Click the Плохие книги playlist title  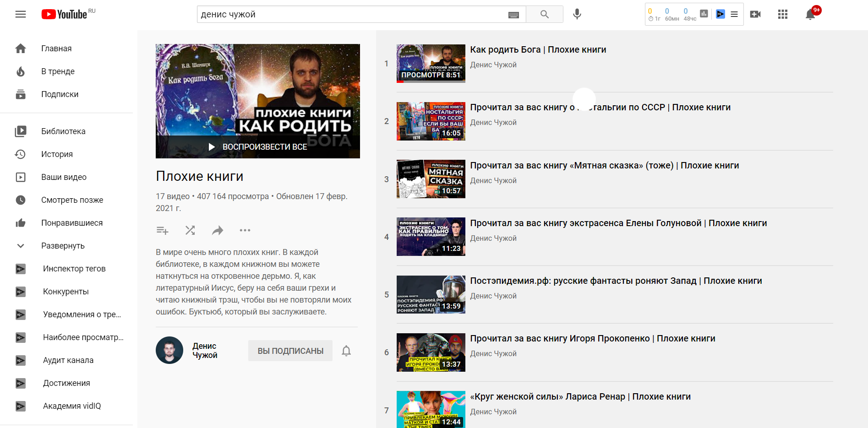pos(200,176)
